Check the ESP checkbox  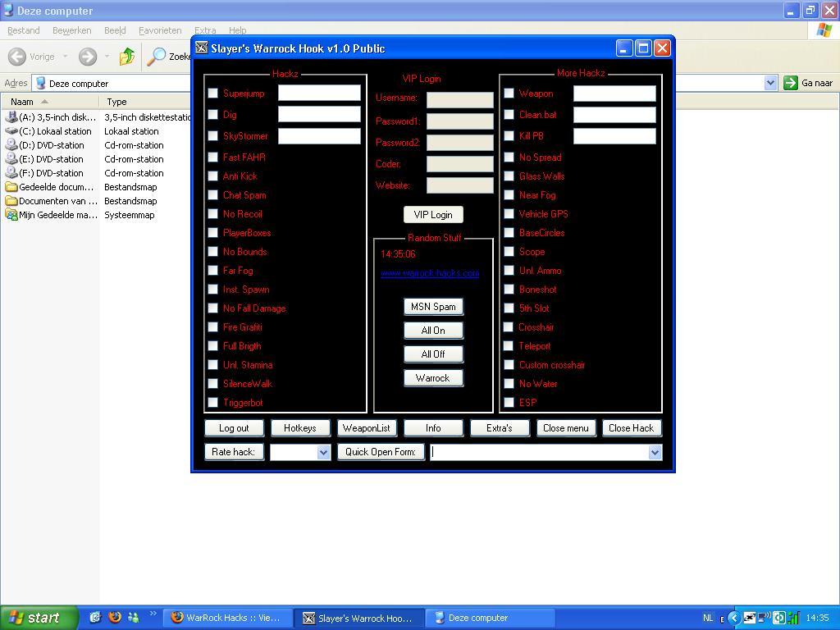pos(509,402)
